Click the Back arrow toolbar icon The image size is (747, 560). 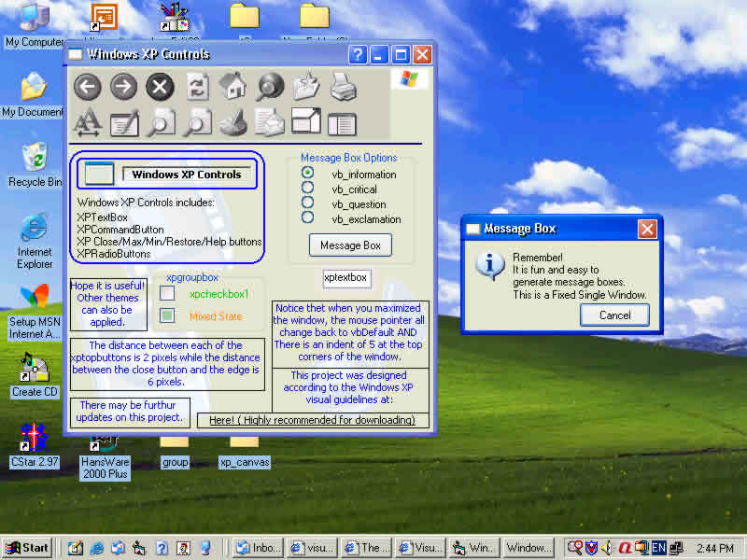click(88, 88)
